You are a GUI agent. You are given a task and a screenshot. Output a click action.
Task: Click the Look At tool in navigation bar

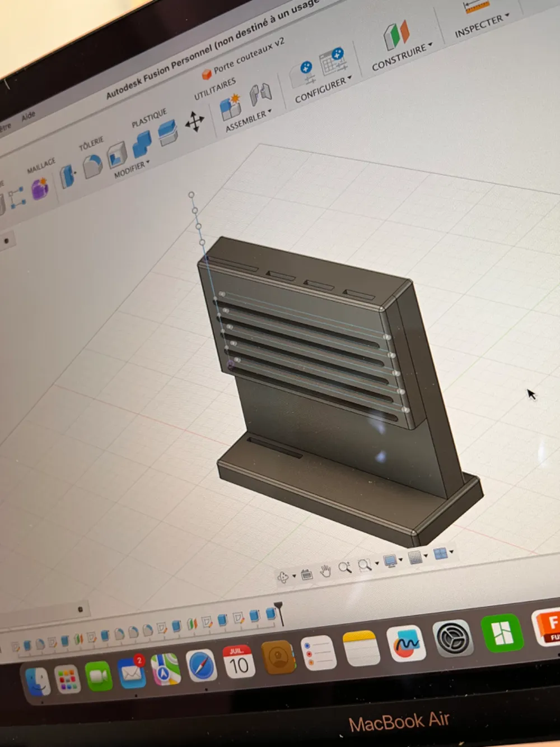306,574
